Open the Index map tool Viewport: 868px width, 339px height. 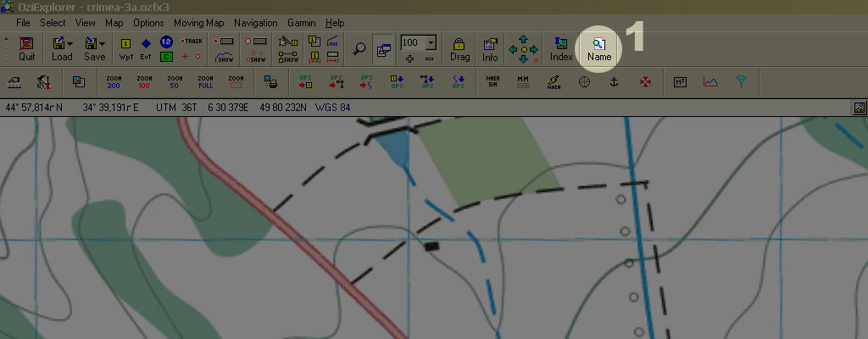click(561, 48)
